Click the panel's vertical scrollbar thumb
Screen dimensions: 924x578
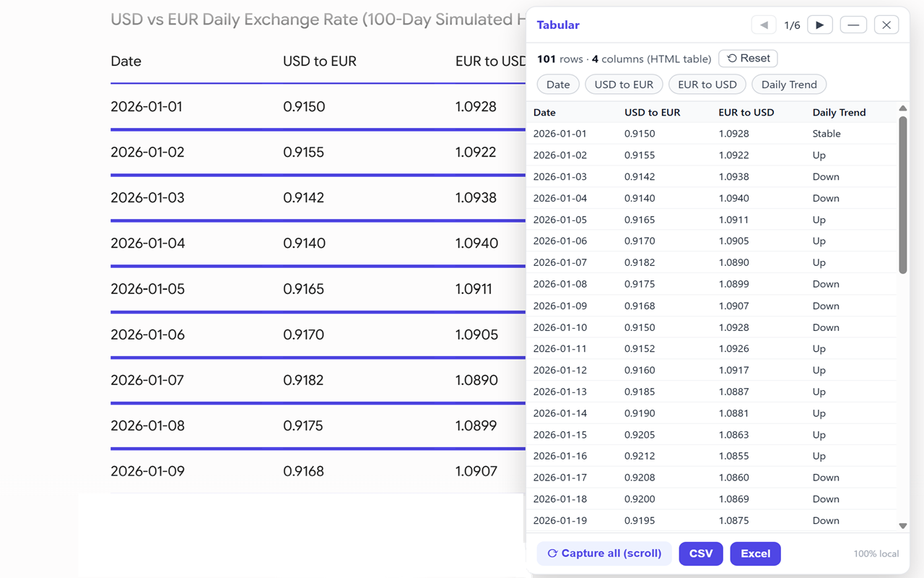902,195
